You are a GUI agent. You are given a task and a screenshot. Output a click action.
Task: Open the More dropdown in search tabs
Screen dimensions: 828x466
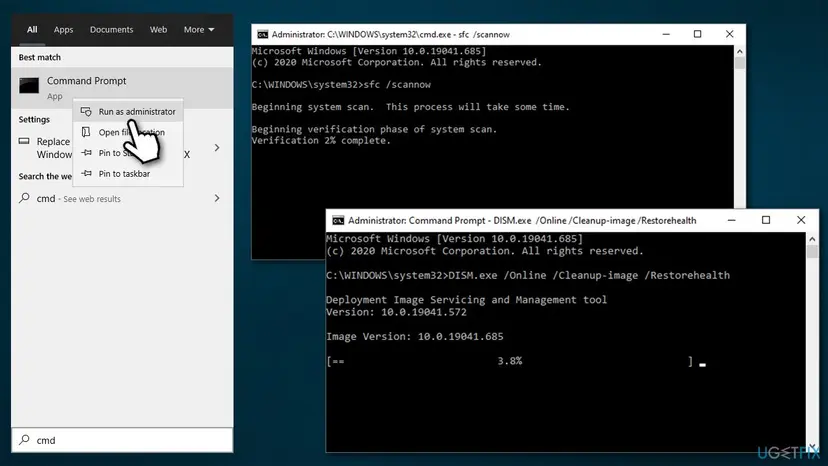point(199,30)
